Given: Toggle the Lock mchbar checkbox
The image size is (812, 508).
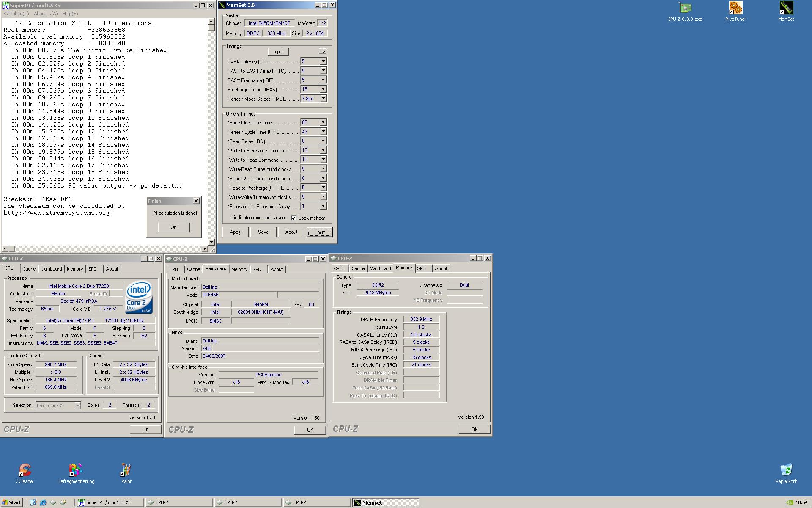Looking at the screenshot, I should (294, 218).
